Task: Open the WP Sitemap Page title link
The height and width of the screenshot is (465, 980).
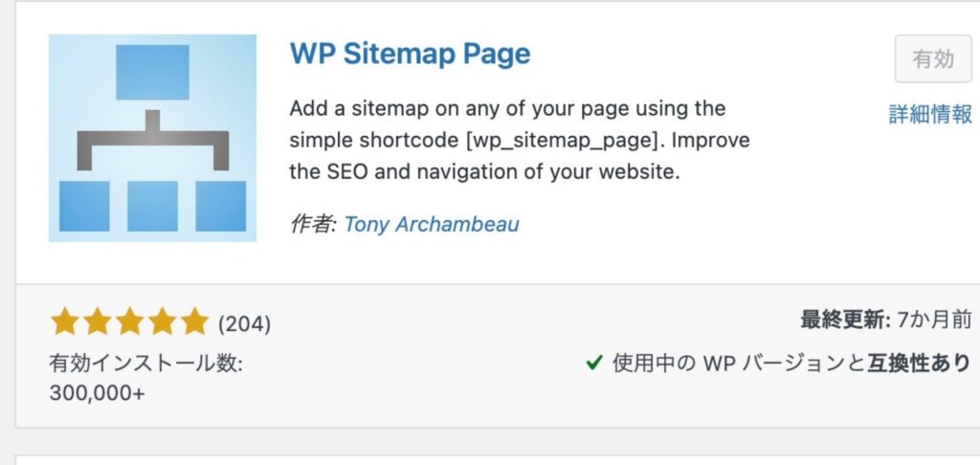Action: pyautogui.click(x=410, y=53)
